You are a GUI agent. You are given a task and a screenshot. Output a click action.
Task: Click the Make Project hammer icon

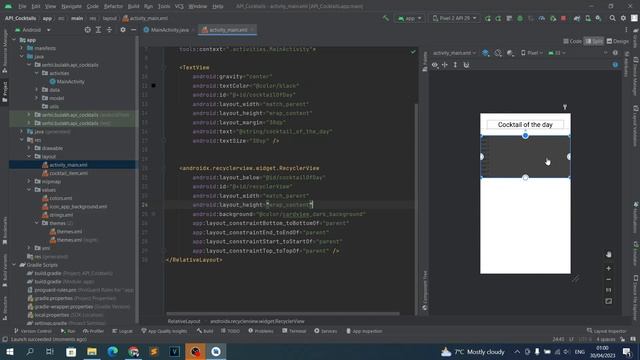point(386,18)
